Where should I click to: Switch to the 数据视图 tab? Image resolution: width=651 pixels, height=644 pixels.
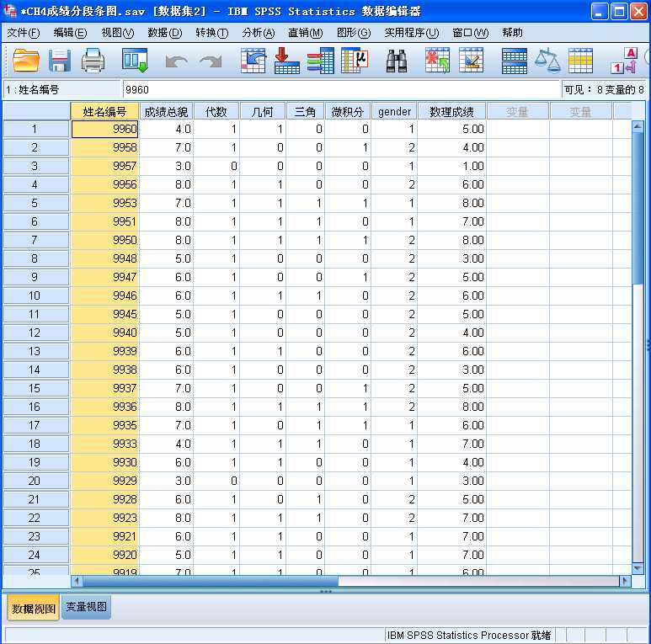(34, 608)
